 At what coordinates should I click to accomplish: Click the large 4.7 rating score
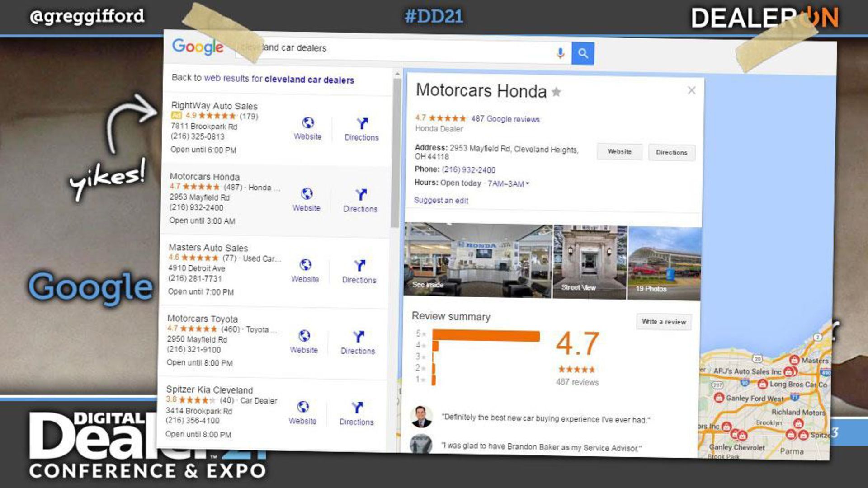point(578,343)
